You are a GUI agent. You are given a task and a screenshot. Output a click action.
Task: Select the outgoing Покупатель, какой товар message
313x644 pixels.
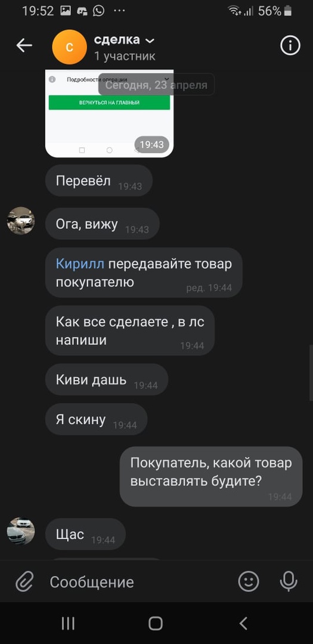pyautogui.click(x=211, y=476)
